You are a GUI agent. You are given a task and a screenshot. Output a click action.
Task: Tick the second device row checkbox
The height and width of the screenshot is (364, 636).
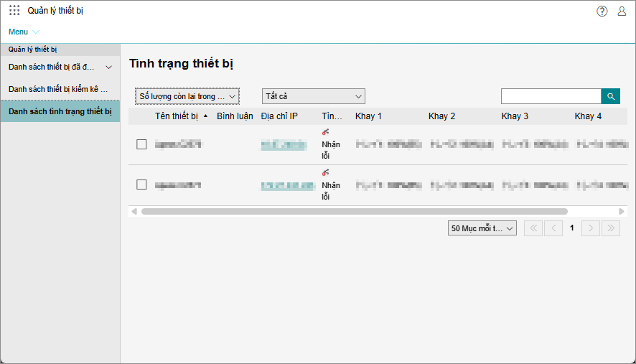[x=141, y=185]
